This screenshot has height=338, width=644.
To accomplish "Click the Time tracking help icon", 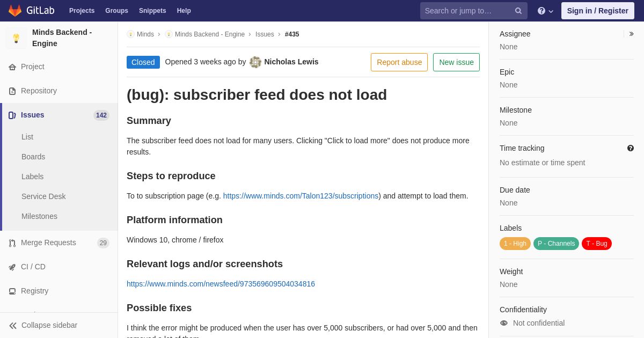I will (x=631, y=148).
